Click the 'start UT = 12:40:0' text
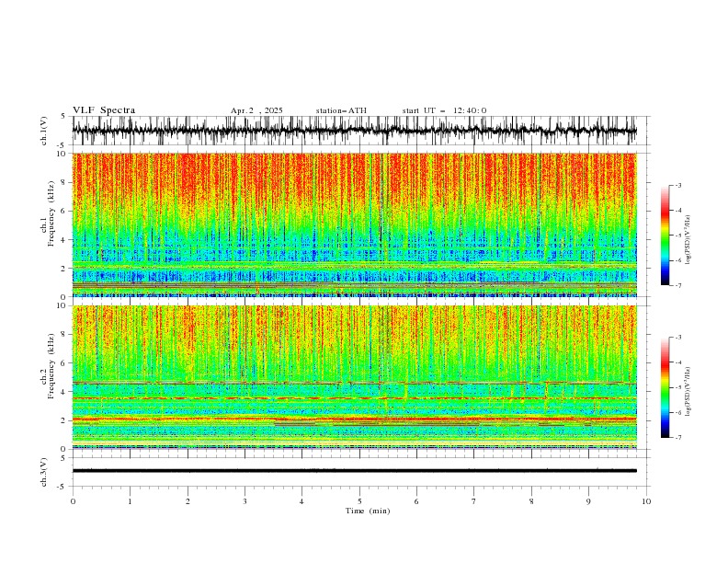728x563 pixels. click(444, 110)
